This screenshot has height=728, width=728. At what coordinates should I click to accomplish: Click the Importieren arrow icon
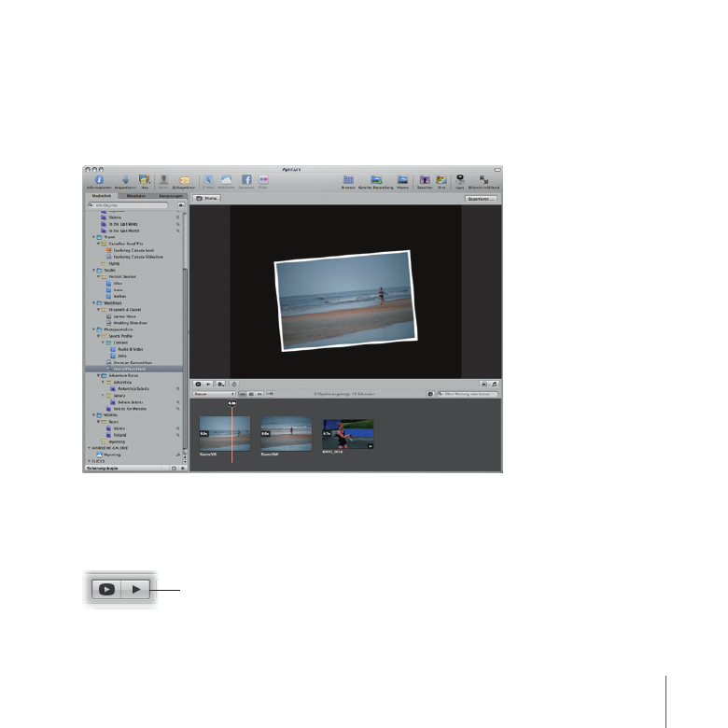tap(125, 180)
